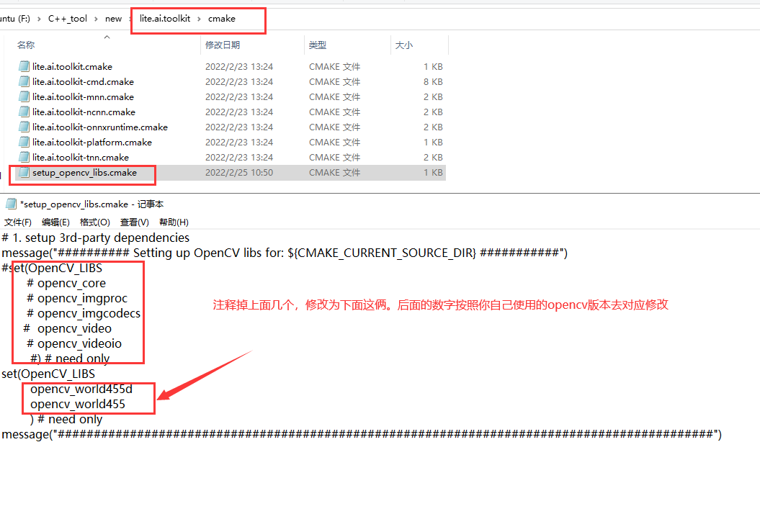Click the cmake breadcrumb in address bar

tap(221, 19)
